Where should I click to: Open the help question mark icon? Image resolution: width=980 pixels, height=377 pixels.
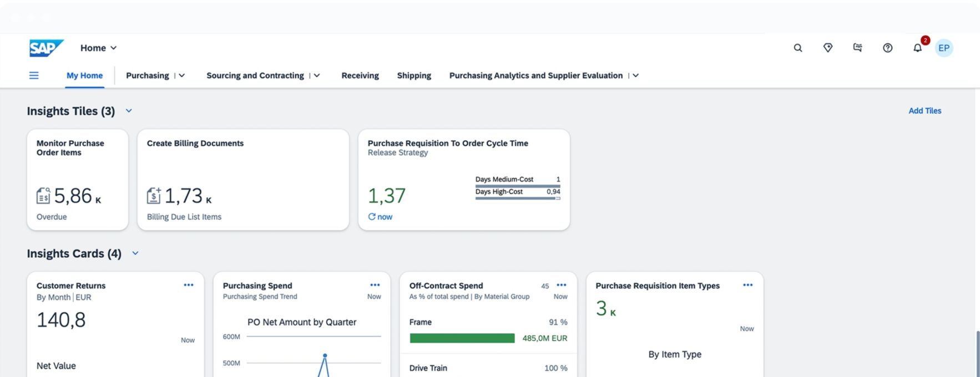(887, 48)
